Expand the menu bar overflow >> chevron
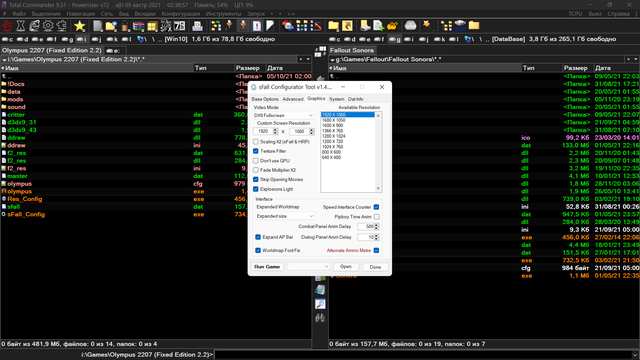 point(291,14)
